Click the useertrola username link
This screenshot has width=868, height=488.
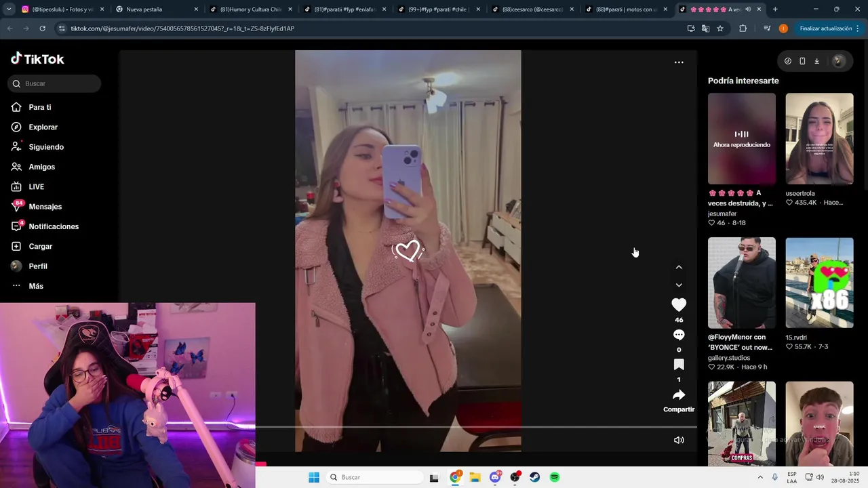pos(800,193)
